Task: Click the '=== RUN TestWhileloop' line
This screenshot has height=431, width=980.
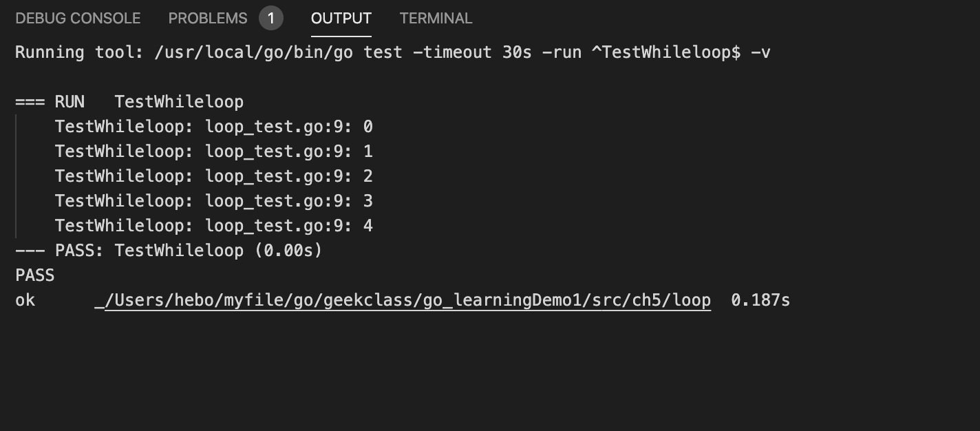Action: coord(129,102)
